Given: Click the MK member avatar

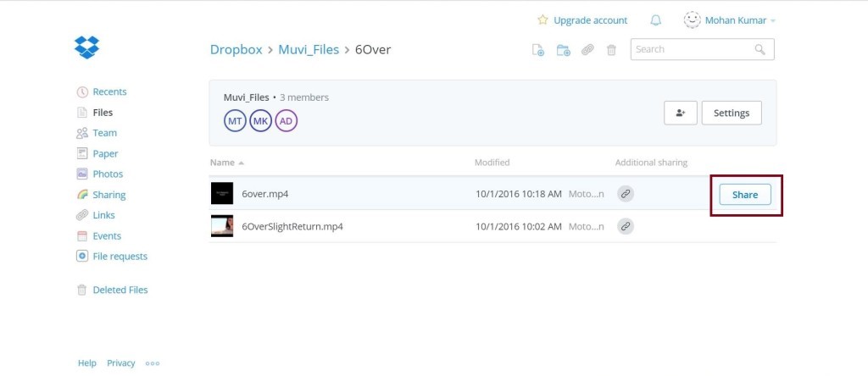Looking at the screenshot, I should coord(261,120).
